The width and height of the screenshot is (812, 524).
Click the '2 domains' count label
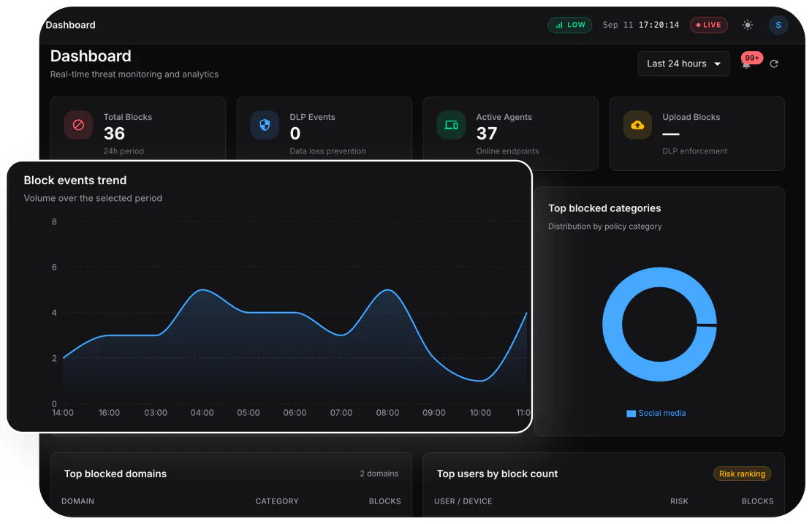click(379, 474)
